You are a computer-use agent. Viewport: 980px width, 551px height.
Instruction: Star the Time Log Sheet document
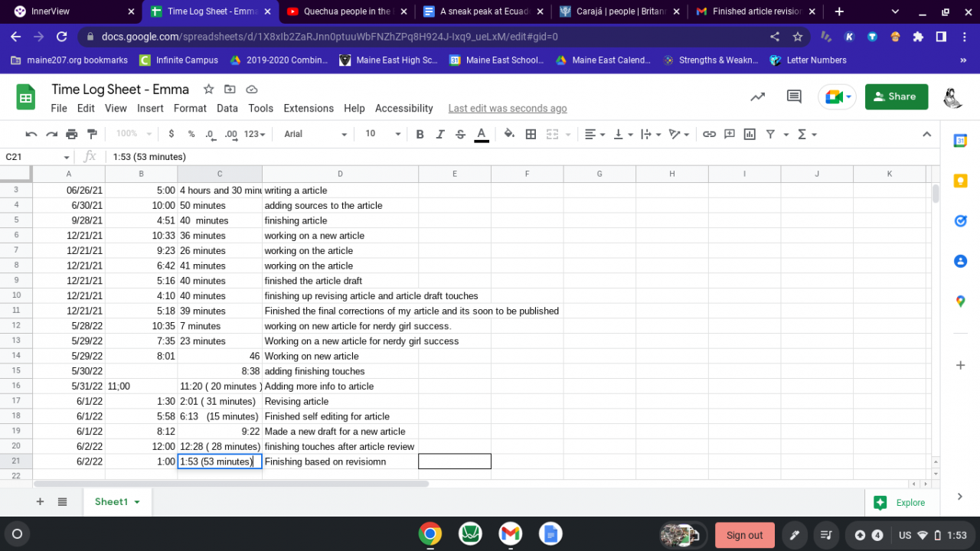click(x=208, y=90)
